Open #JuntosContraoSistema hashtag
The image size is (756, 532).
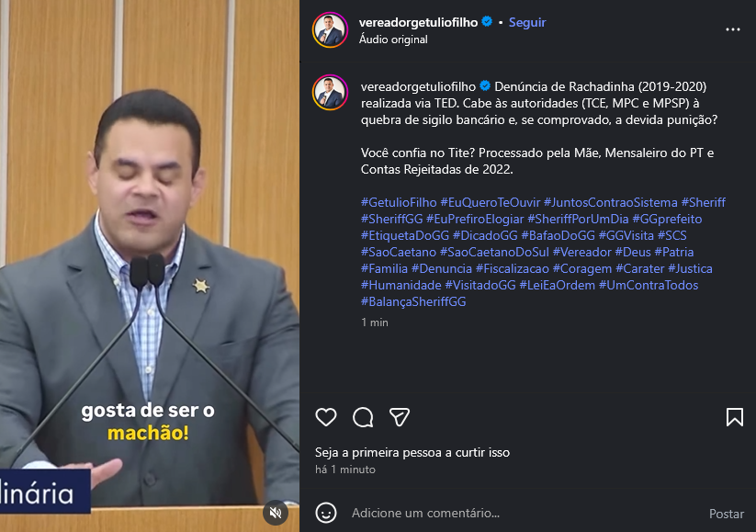610,202
